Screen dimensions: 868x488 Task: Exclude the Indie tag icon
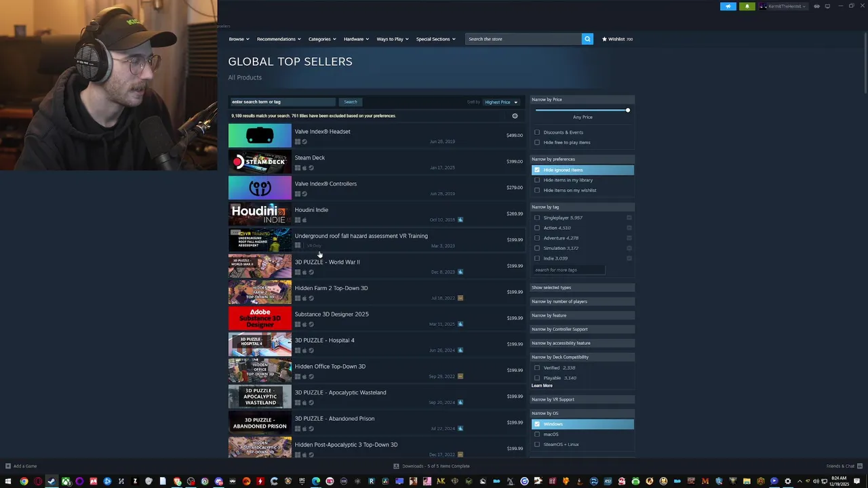click(x=629, y=258)
